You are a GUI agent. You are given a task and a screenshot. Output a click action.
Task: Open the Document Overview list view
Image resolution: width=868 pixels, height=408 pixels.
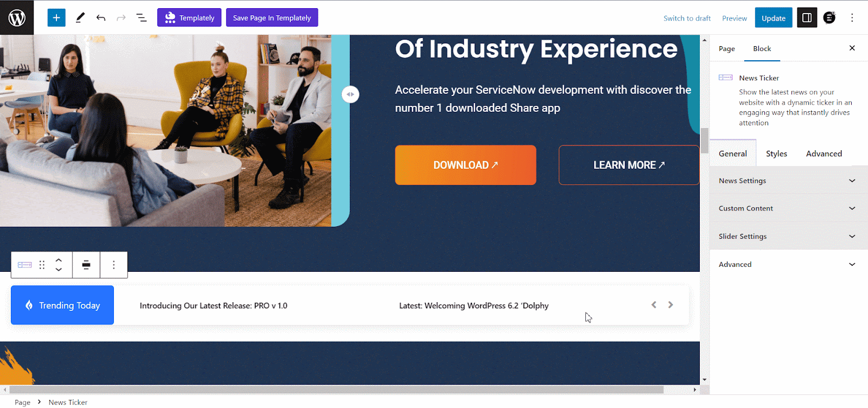point(142,18)
